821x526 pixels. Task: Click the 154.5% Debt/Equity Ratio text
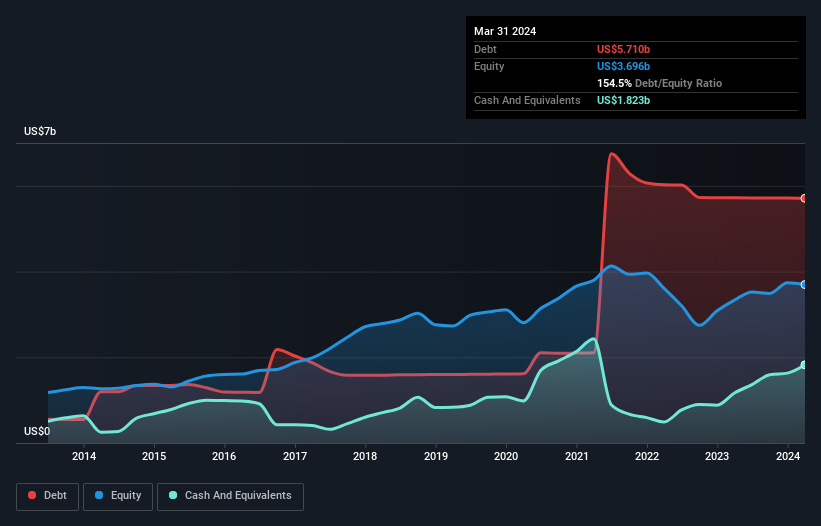pos(659,83)
